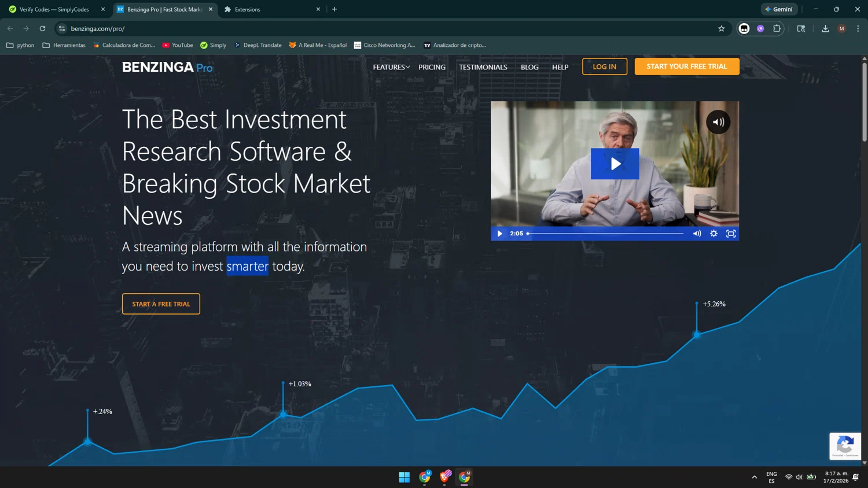Open A Real Me - Español bookmark

click(x=318, y=45)
